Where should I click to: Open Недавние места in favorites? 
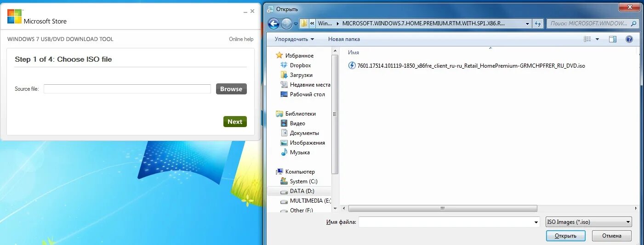tap(310, 84)
